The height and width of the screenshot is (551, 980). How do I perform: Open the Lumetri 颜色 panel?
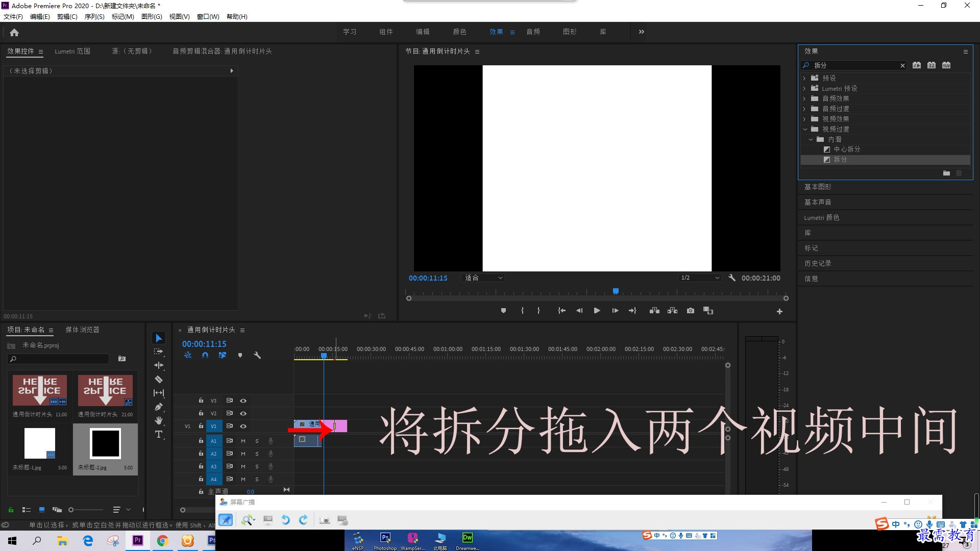pyautogui.click(x=821, y=217)
